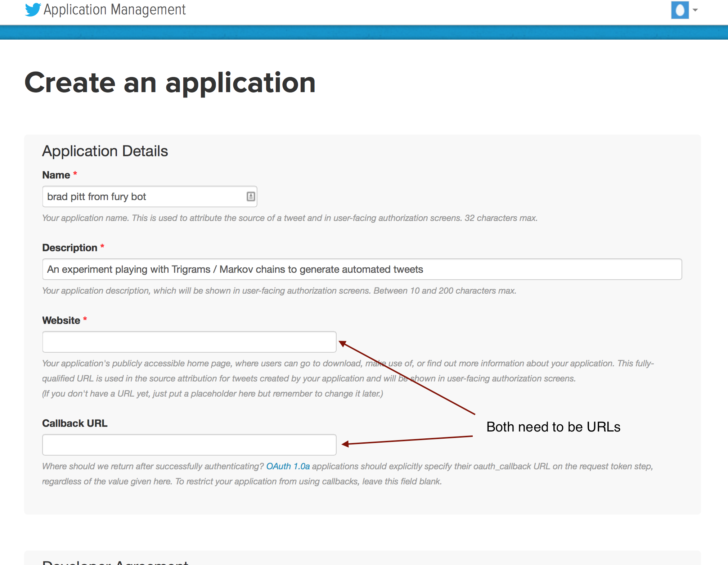Viewport: 728px width, 565px height.
Task: Click the placeholder URL hint text
Action: [212, 394]
